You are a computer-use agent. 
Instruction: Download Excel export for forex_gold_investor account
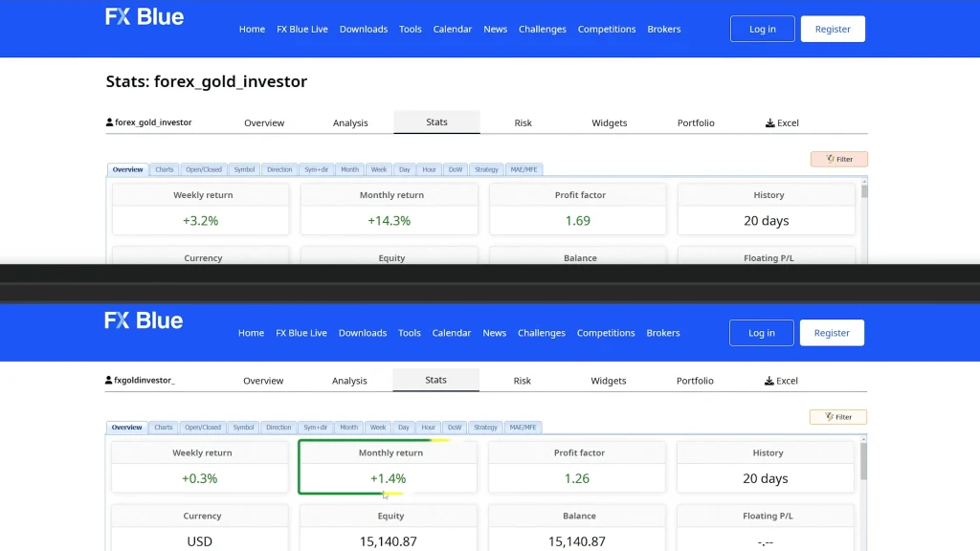pyautogui.click(x=782, y=122)
